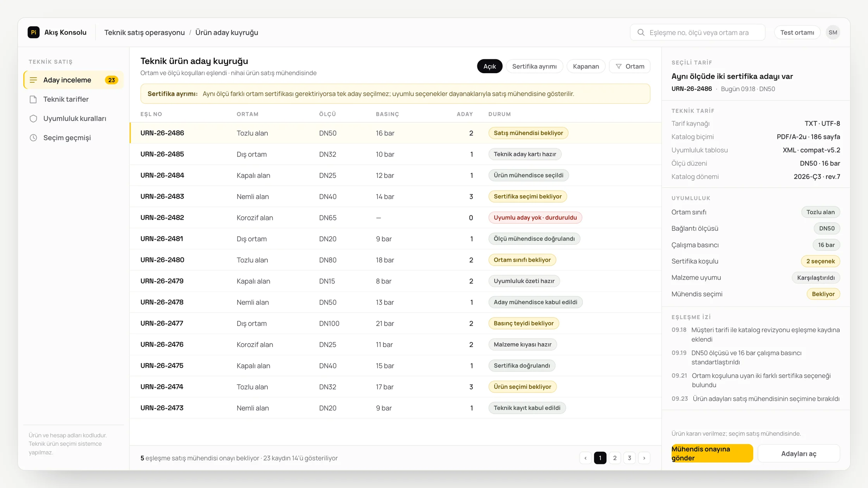Click the 23 badge on Aday inceleme
868x488 pixels.
pyautogui.click(x=112, y=80)
